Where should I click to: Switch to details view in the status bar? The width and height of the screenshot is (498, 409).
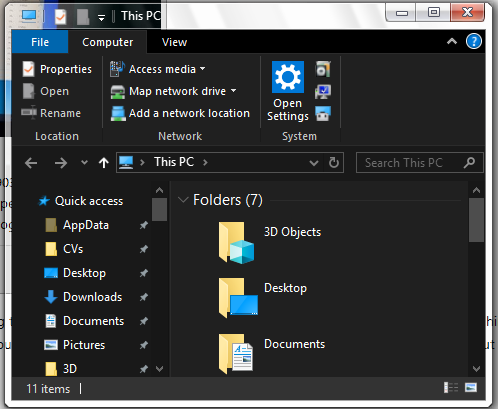[451, 387]
